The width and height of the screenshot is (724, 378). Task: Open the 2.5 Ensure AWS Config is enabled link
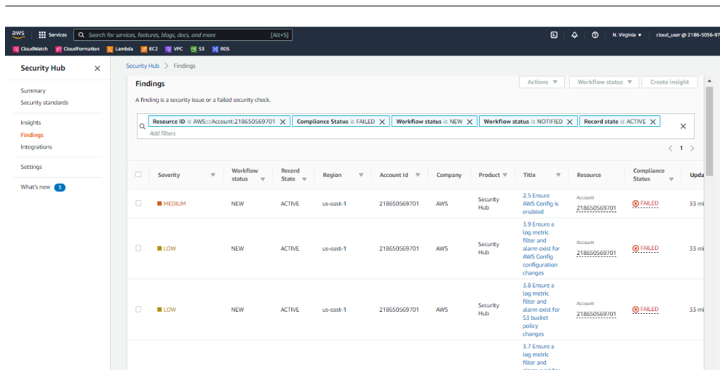pyautogui.click(x=541, y=204)
